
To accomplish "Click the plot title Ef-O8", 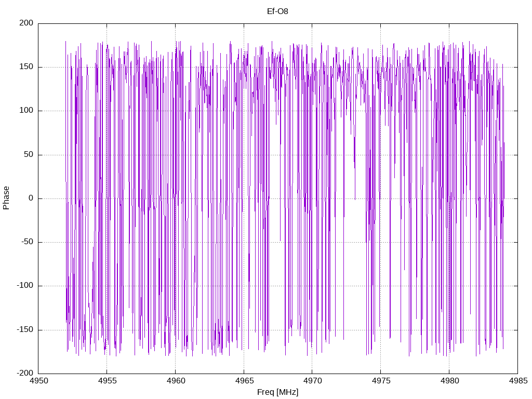I will pos(277,11).
